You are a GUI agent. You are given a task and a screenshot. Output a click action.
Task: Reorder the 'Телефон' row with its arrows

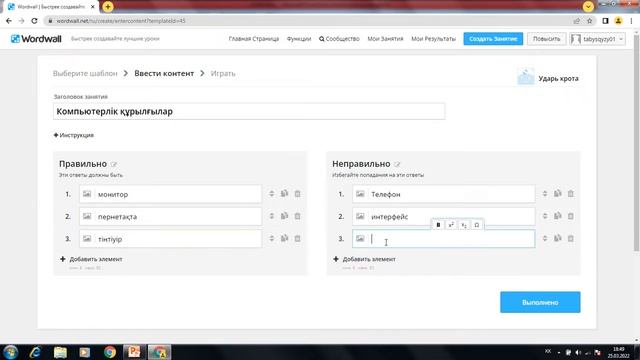[545, 194]
